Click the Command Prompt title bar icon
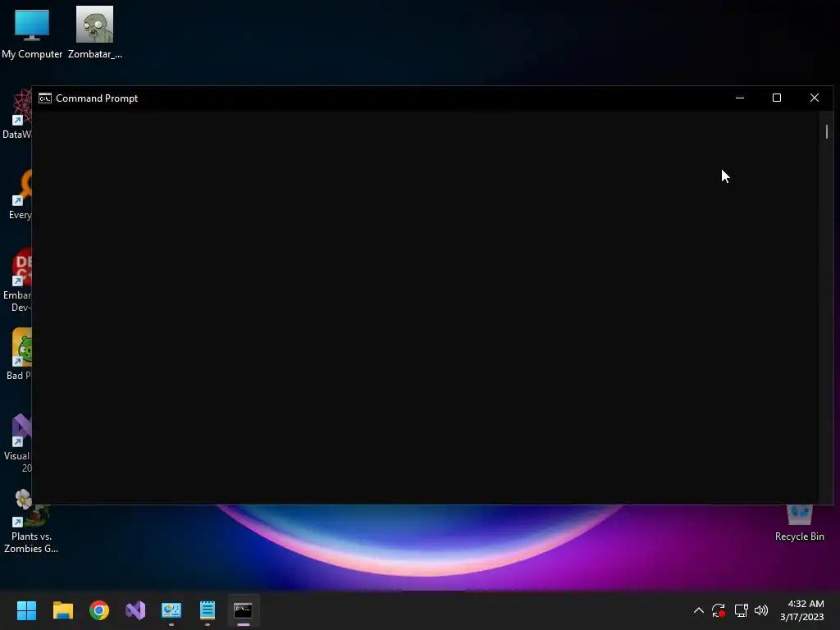The height and width of the screenshot is (630, 840). tap(45, 98)
